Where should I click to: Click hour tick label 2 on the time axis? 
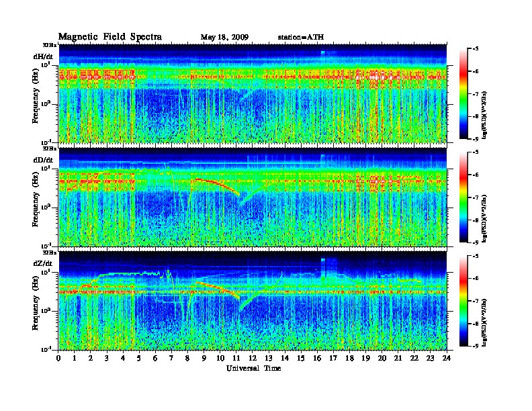point(91,358)
